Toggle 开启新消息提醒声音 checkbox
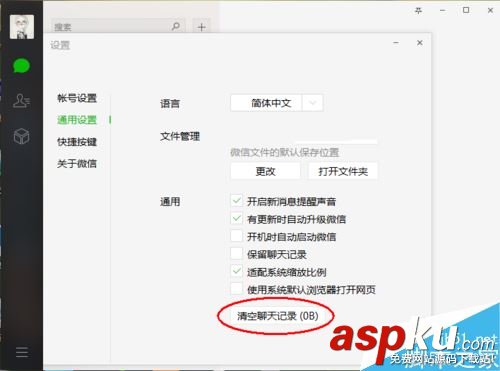This screenshot has width=500, height=371. (x=236, y=201)
